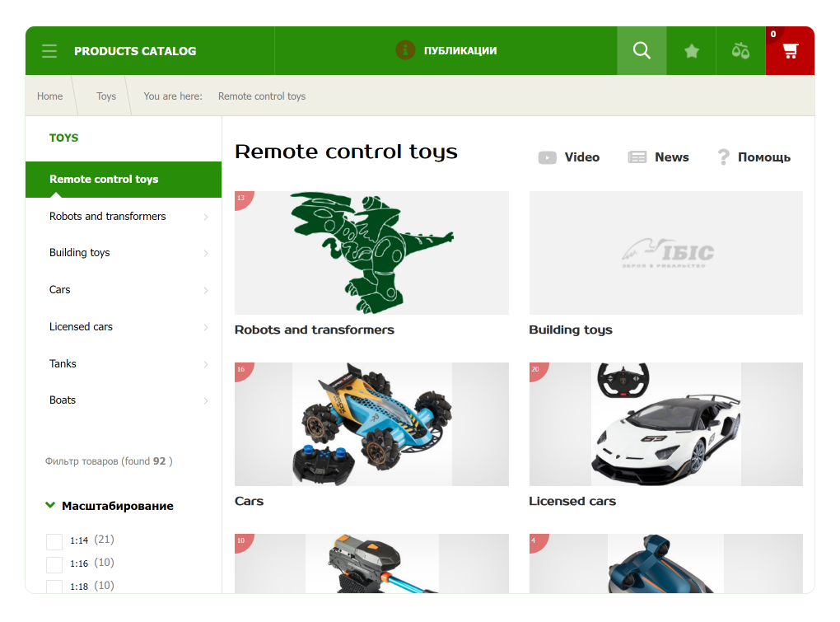Expand Boats sidebar chevron
Viewport: 840px width, 622px height.
pos(206,400)
